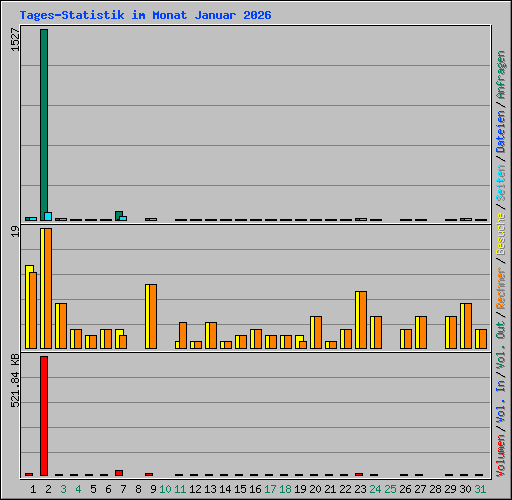Screen dimensions: 512x500
Task: Click the 1527 top axis value
Action: pyautogui.click(x=15, y=40)
